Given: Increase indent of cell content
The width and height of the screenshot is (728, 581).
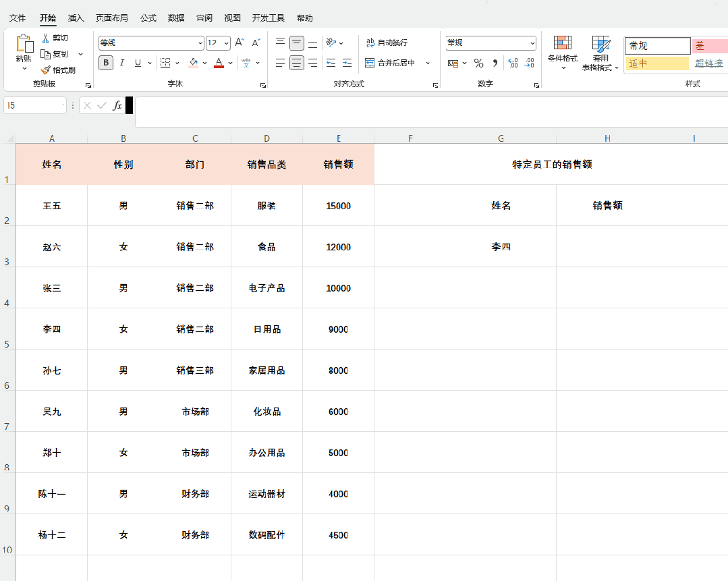Looking at the screenshot, I should pyautogui.click(x=347, y=63).
